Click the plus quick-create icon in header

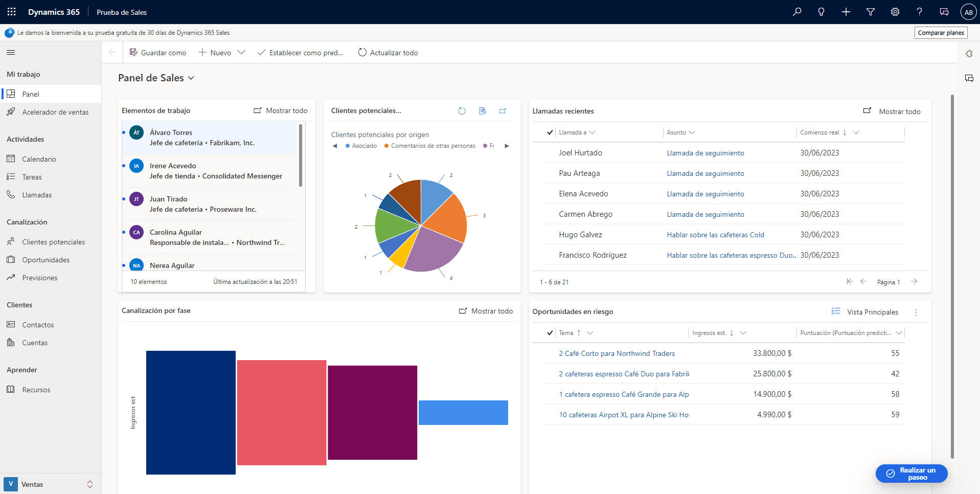[x=846, y=12]
